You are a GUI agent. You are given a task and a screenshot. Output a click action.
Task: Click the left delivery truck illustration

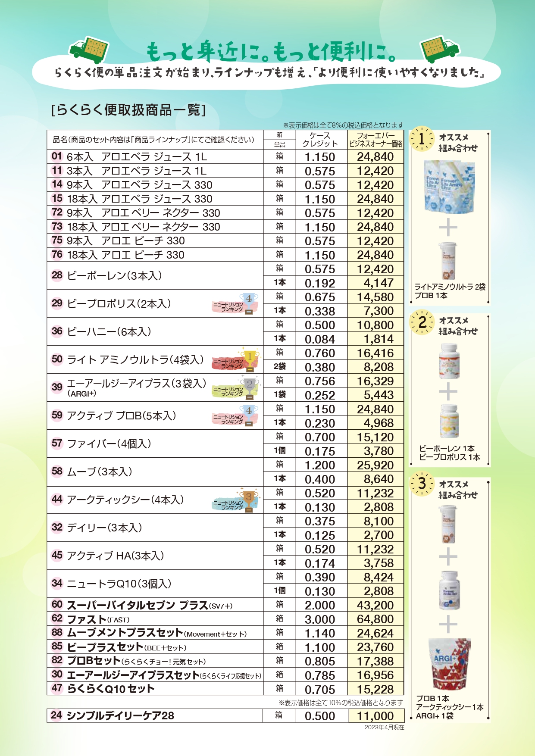pyautogui.click(x=90, y=50)
